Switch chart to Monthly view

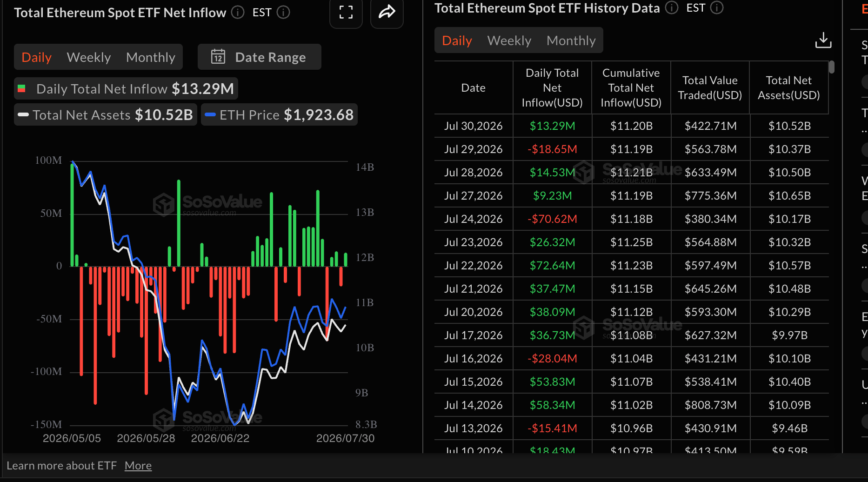[x=151, y=57]
